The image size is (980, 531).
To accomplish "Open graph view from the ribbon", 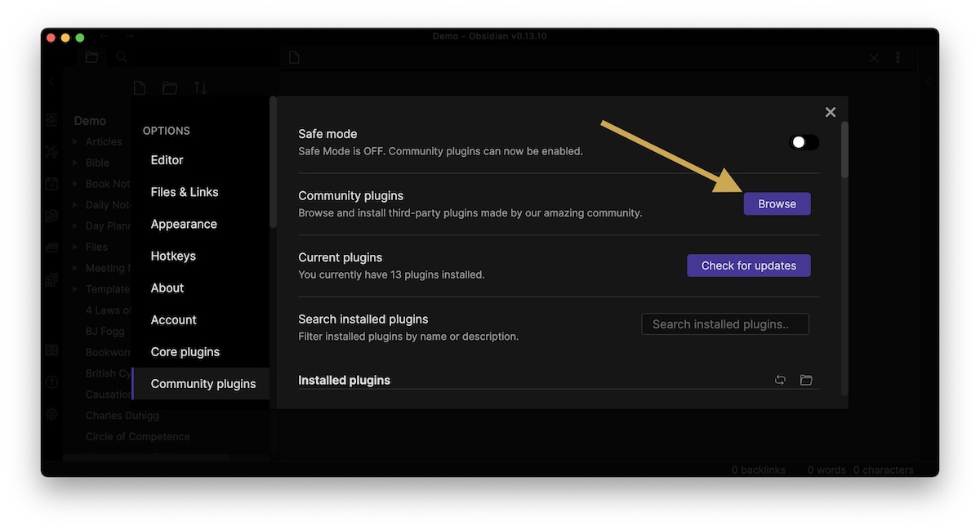I will (51, 151).
